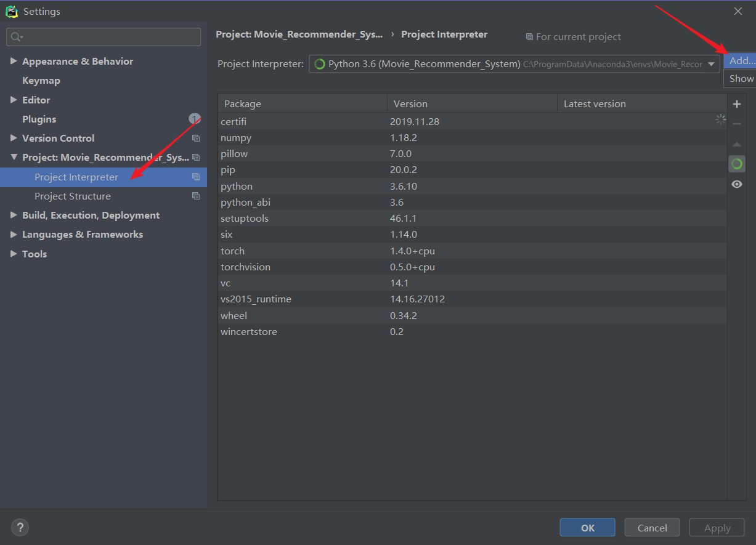This screenshot has height=545, width=756.
Task: Select the wincertstore package row
Action: [473, 331]
